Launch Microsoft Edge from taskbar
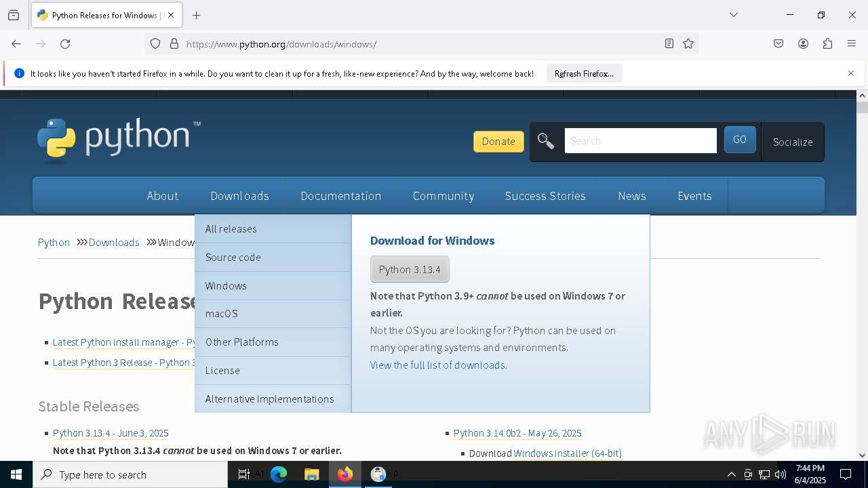The image size is (868, 488). click(x=279, y=474)
